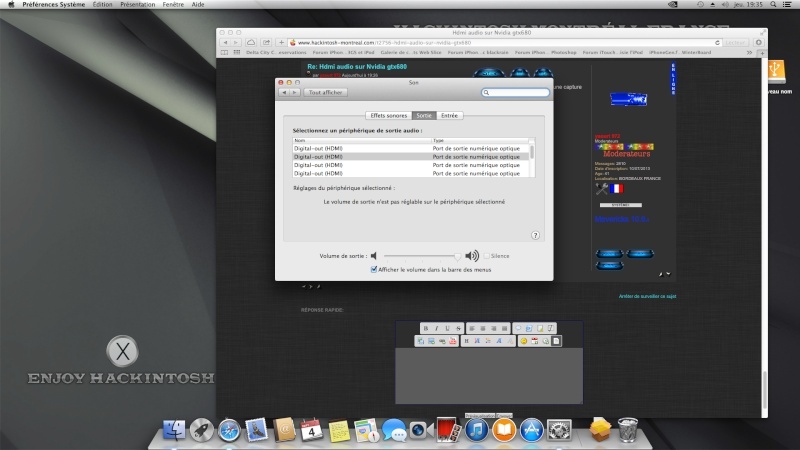This screenshot has width=800, height=450.
Task: Expand Safari bookmarks overflow chevron
Action: 749,52
